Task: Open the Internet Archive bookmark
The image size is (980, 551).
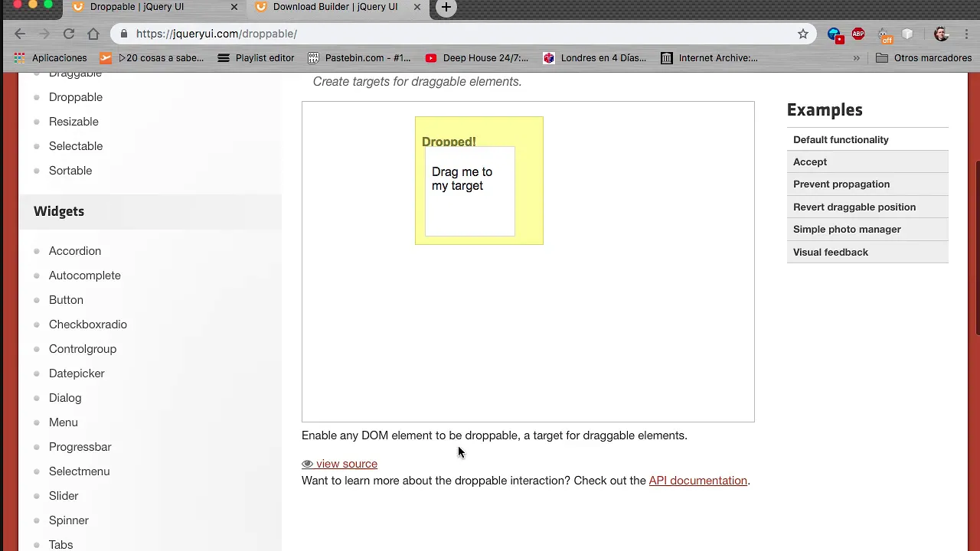Action: (710, 57)
